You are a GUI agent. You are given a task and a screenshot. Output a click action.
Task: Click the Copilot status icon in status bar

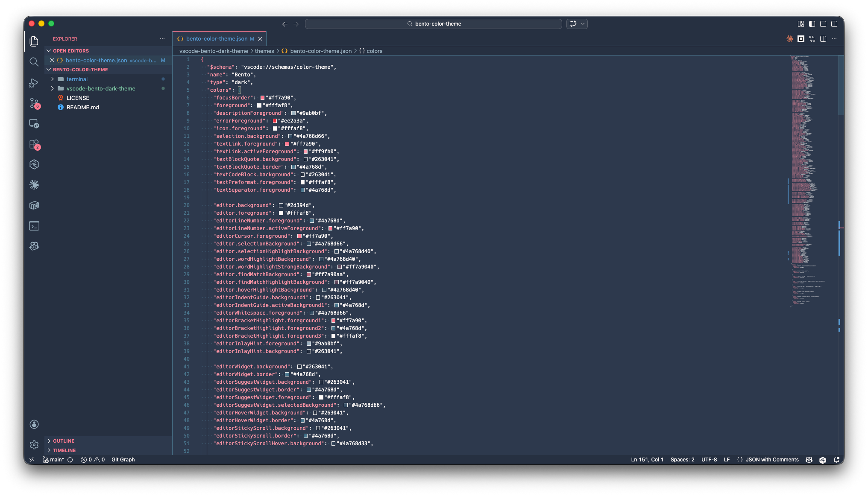[x=809, y=460]
